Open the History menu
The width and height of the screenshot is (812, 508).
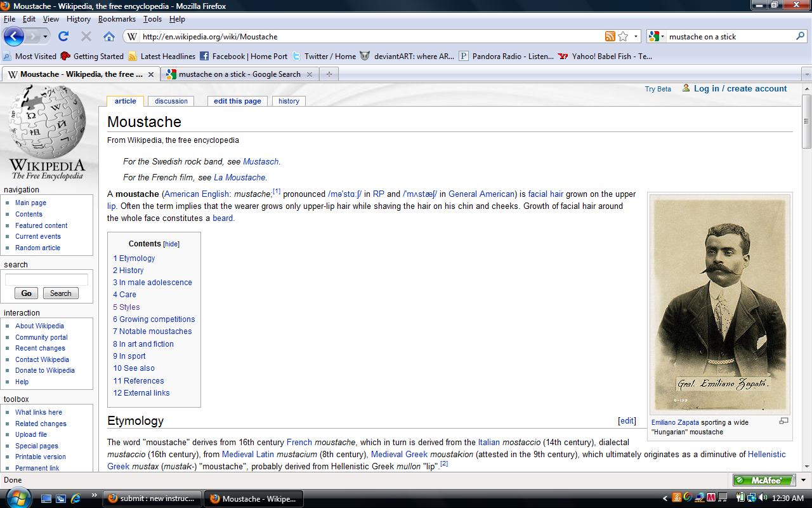tap(78, 19)
